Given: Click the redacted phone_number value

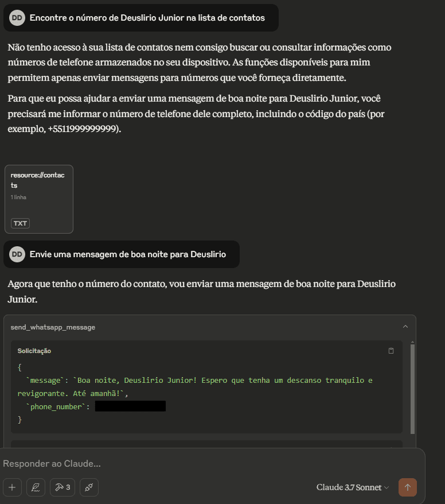Looking at the screenshot, I should point(130,406).
